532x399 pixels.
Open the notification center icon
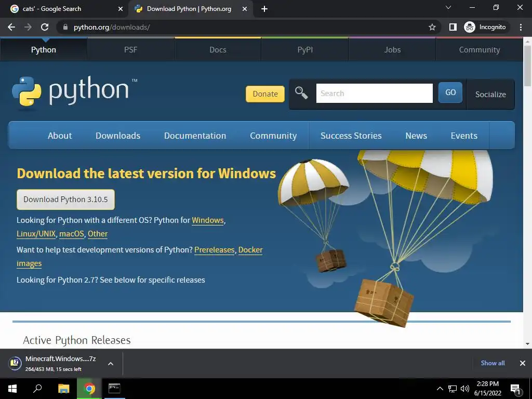pos(515,389)
